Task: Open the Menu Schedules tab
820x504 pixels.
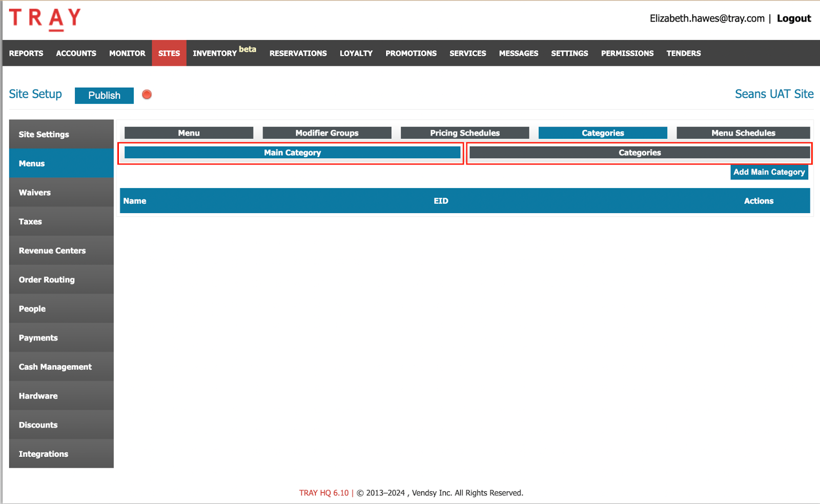Action: (743, 133)
